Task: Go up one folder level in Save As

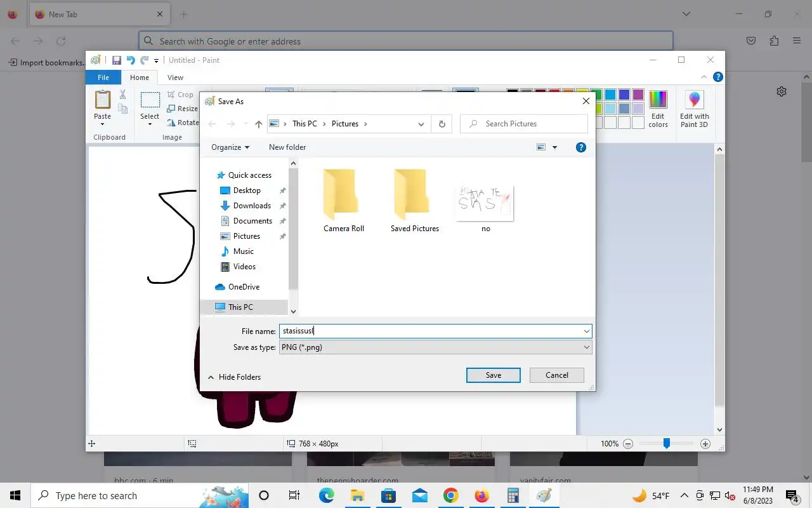Action: pyautogui.click(x=258, y=124)
